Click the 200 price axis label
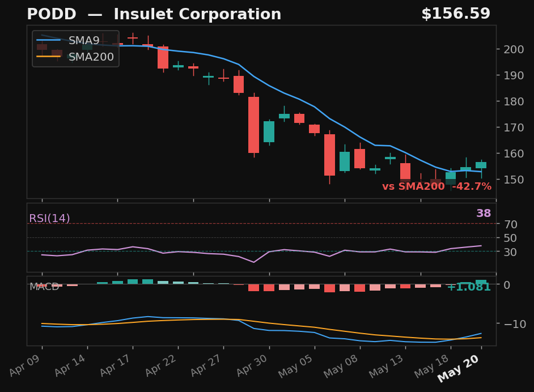This screenshot has width=534, height=392. click(514, 49)
